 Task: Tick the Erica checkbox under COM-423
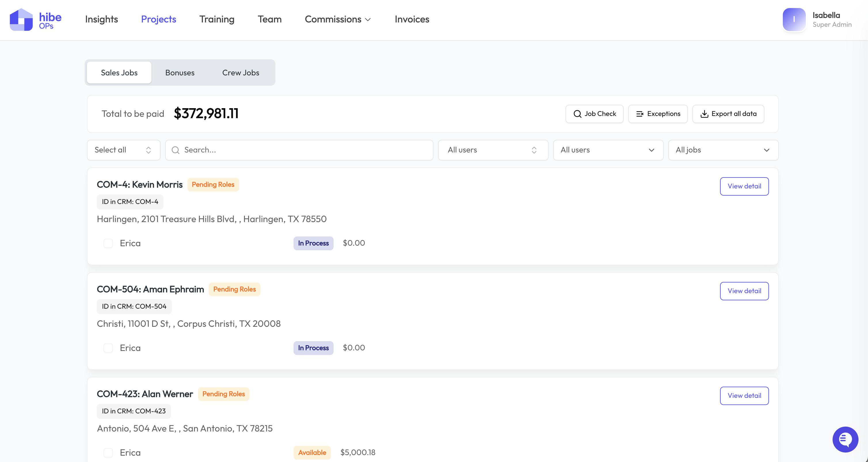click(108, 453)
